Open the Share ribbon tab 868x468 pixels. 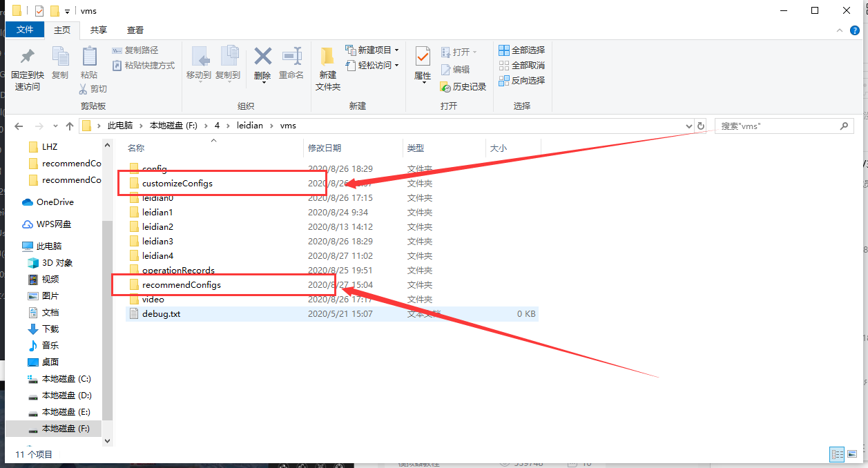click(99, 30)
